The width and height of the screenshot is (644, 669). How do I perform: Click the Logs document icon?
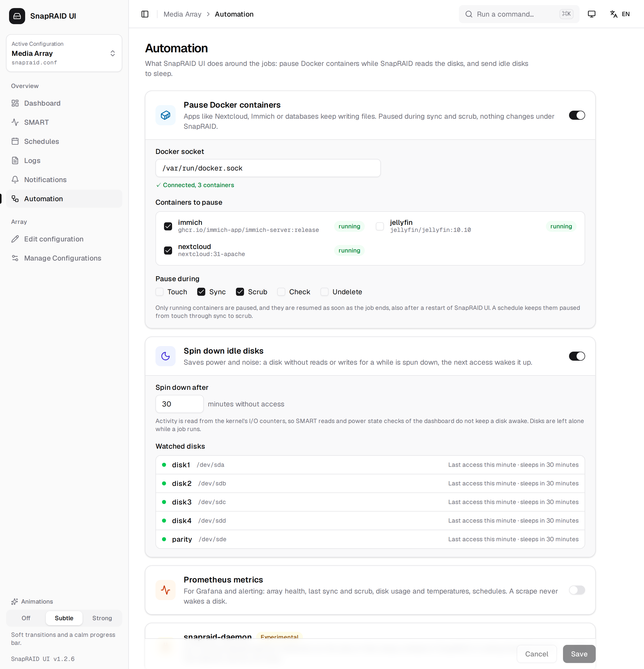tap(15, 160)
